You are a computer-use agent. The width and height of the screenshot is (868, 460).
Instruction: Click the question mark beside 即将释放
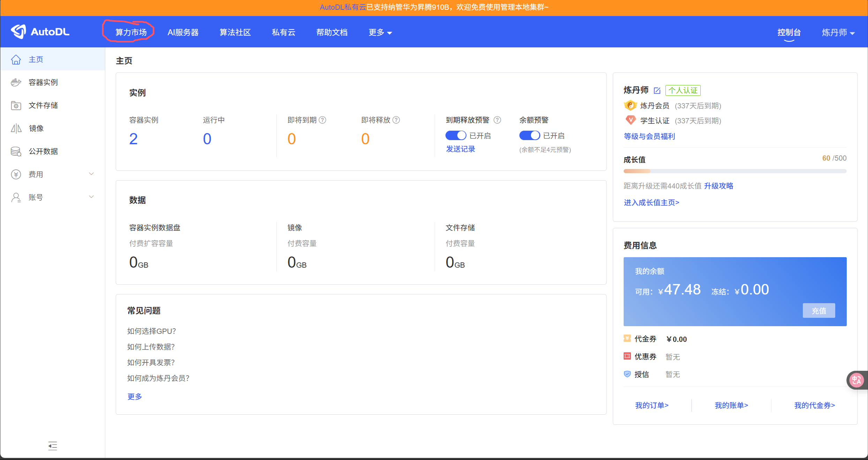(x=396, y=120)
